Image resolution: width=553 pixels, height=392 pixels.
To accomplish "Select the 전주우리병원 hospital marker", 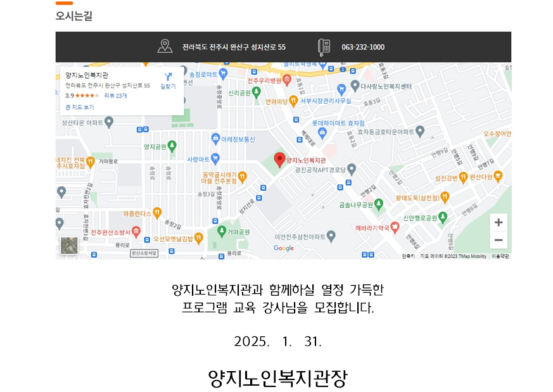I will pos(287,80).
